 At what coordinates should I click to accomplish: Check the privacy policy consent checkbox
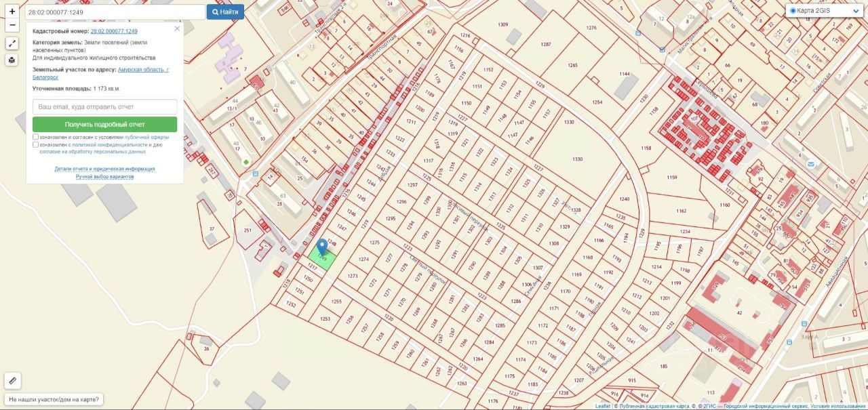(x=35, y=144)
